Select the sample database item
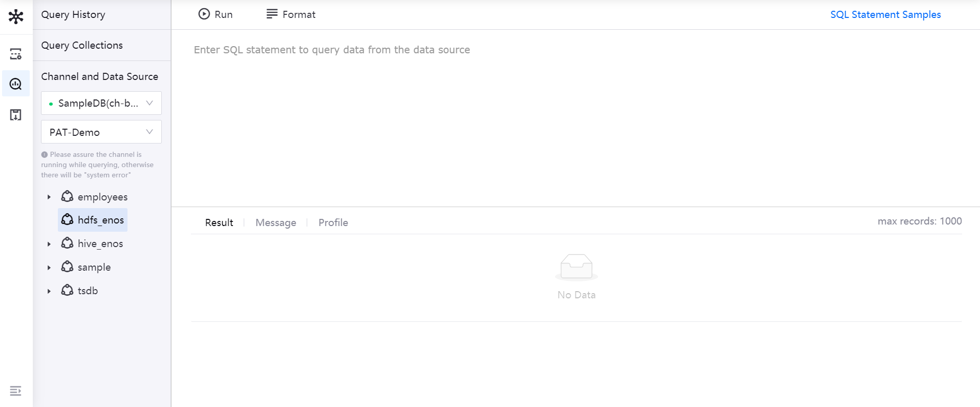The width and height of the screenshot is (980, 407). coord(94,267)
